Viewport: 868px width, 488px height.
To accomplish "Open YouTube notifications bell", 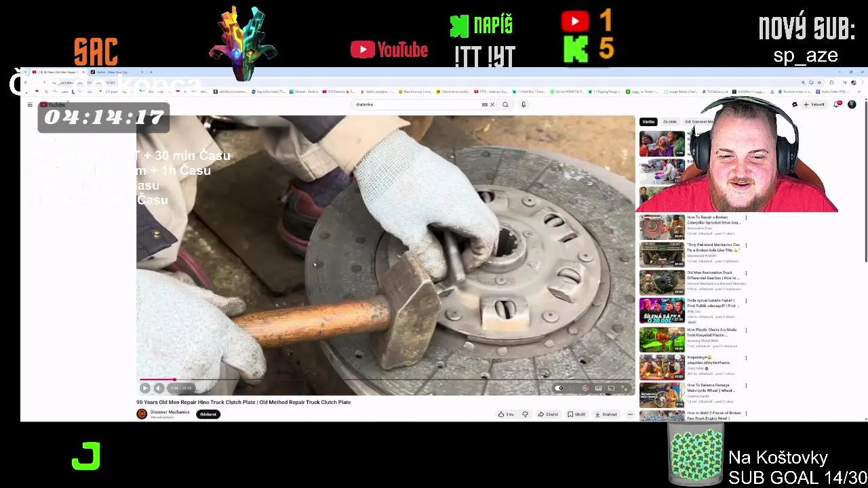I will tap(837, 104).
